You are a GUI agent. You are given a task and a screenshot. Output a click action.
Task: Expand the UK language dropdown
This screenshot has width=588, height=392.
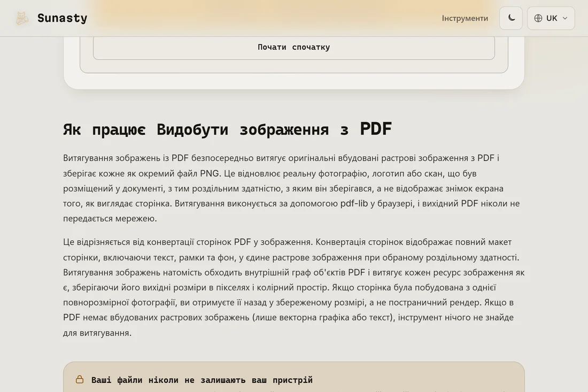(551, 18)
